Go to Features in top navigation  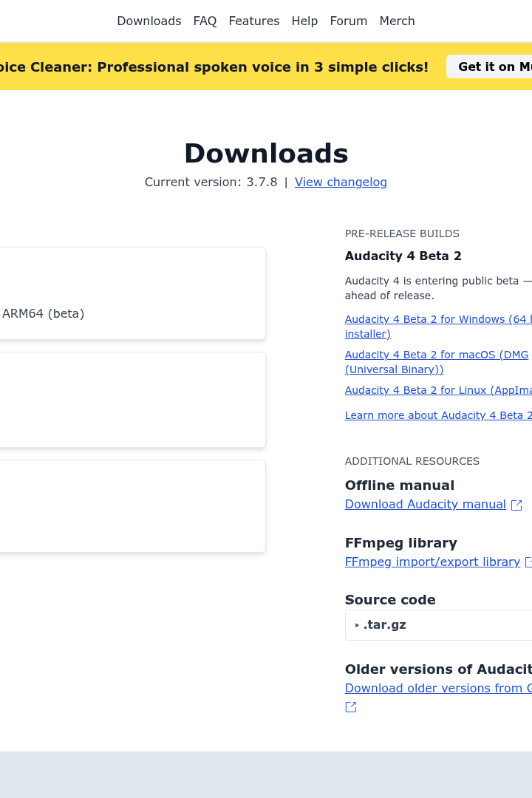tap(254, 21)
